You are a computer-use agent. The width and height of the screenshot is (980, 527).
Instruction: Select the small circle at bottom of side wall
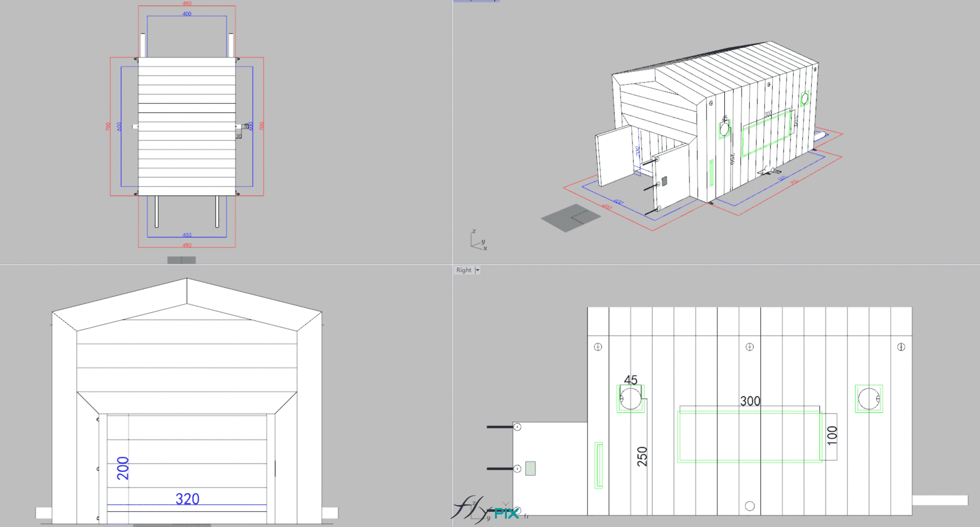[x=750, y=506]
